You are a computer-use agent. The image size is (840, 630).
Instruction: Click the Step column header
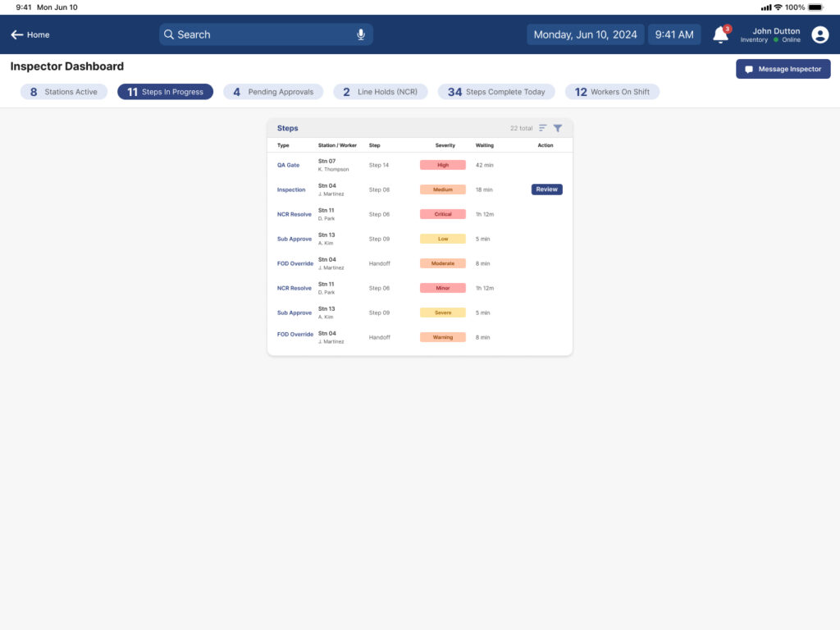pyautogui.click(x=374, y=146)
